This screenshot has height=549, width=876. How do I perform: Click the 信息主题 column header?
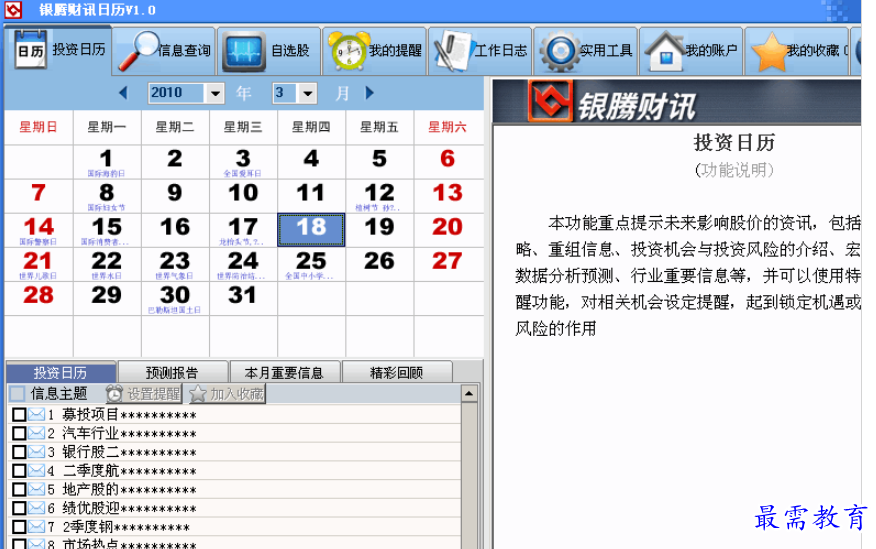[x=59, y=394]
